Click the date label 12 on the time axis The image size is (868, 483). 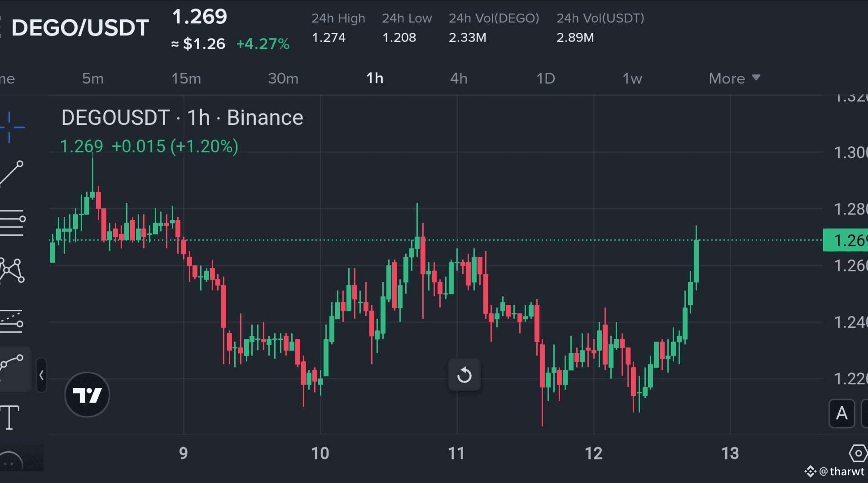[x=593, y=453]
